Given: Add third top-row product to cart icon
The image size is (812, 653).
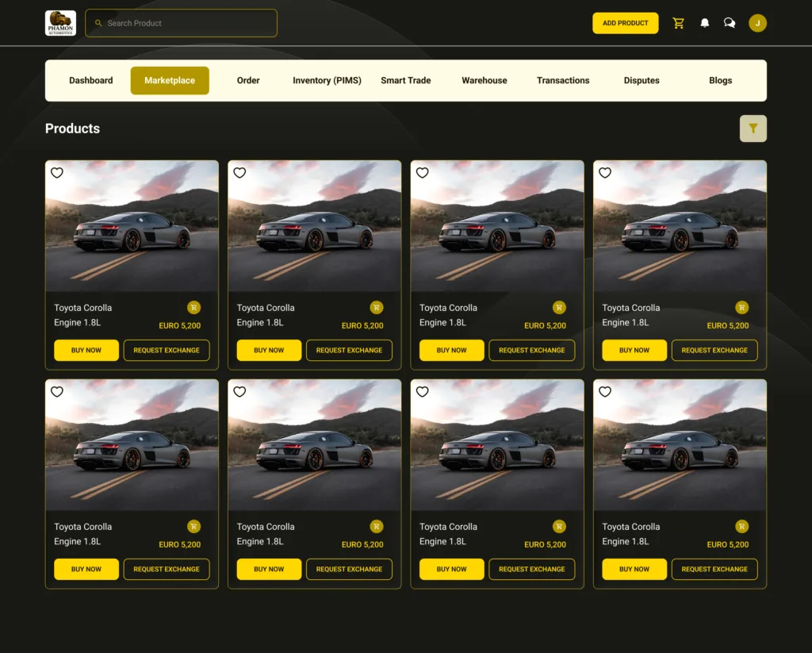Looking at the screenshot, I should click(559, 307).
